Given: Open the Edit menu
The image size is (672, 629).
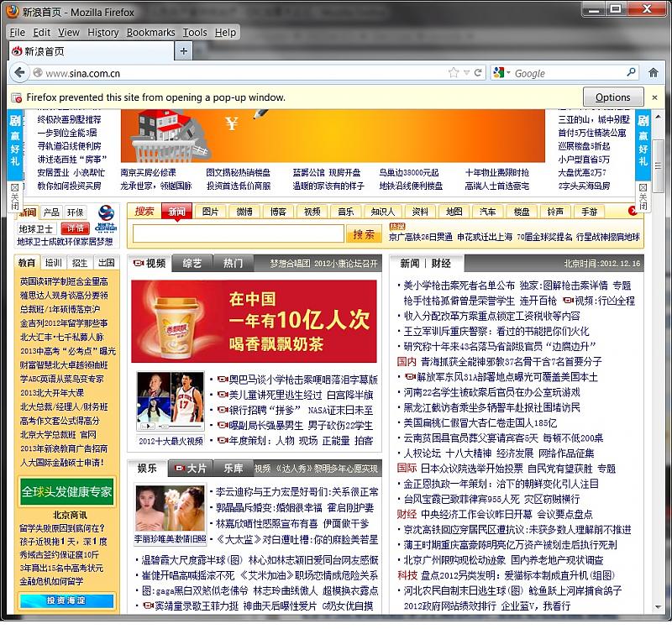Looking at the screenshot, I should coord(41,33).
